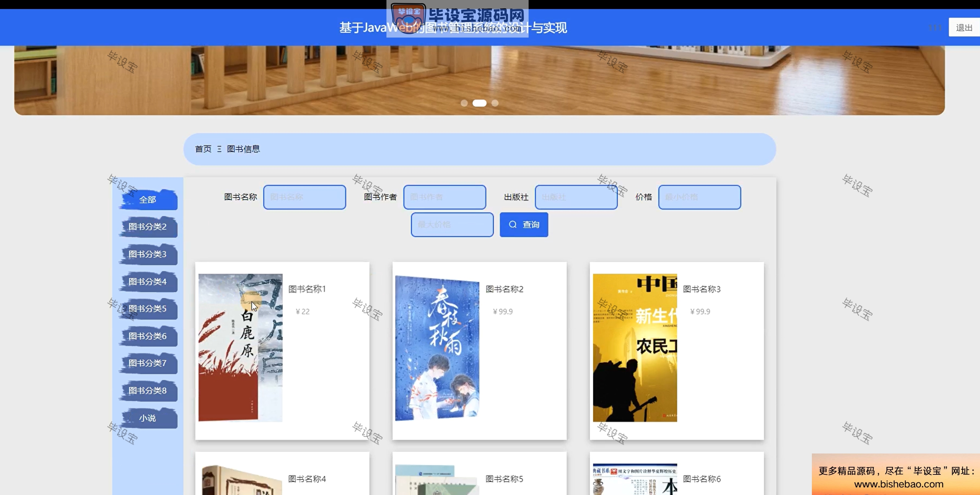
Task: Click 图书名称1 title text
Action: (307, 289)
